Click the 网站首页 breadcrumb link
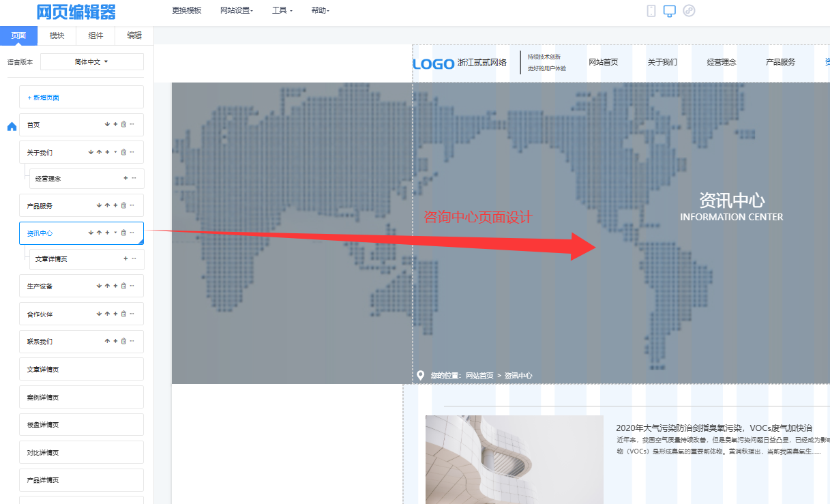The width and height of the screenshot is (830, 504). pos(479,376)
